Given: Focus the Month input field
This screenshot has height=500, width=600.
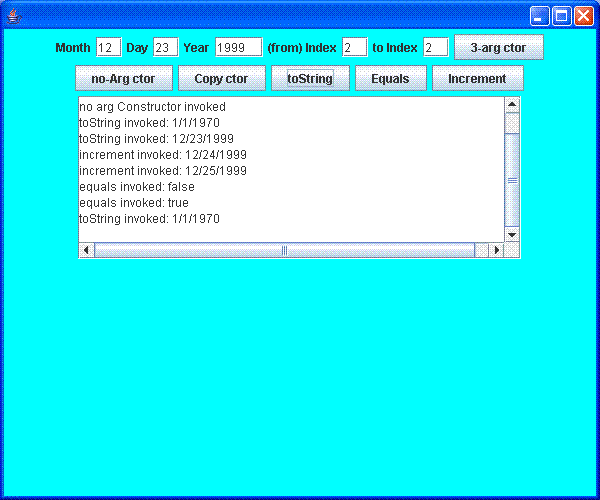Looking at the screenshot, I should (108, 48).
